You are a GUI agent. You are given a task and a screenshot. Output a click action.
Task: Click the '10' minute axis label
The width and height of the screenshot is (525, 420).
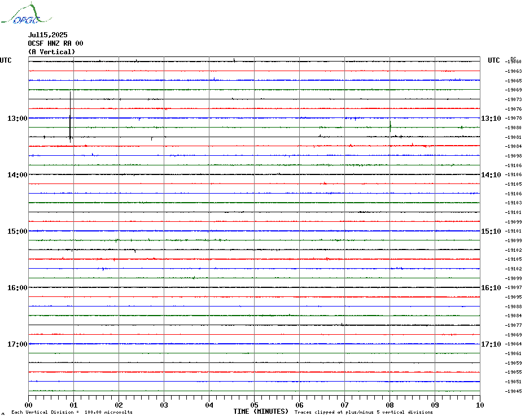pos(480,405)
